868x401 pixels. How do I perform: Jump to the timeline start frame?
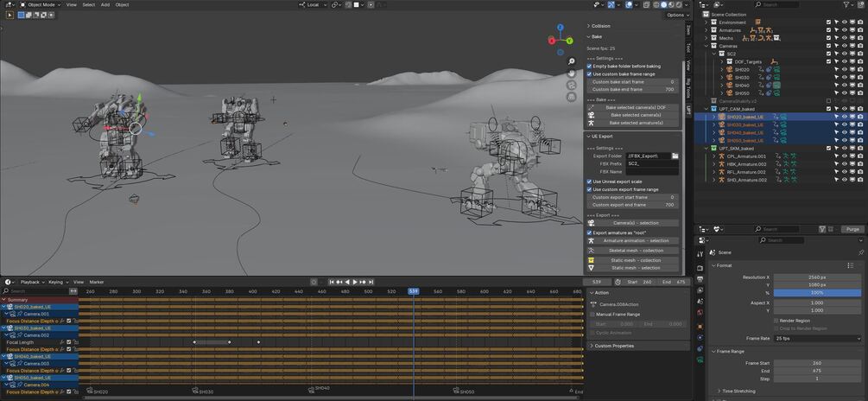[x=332, y=282]
